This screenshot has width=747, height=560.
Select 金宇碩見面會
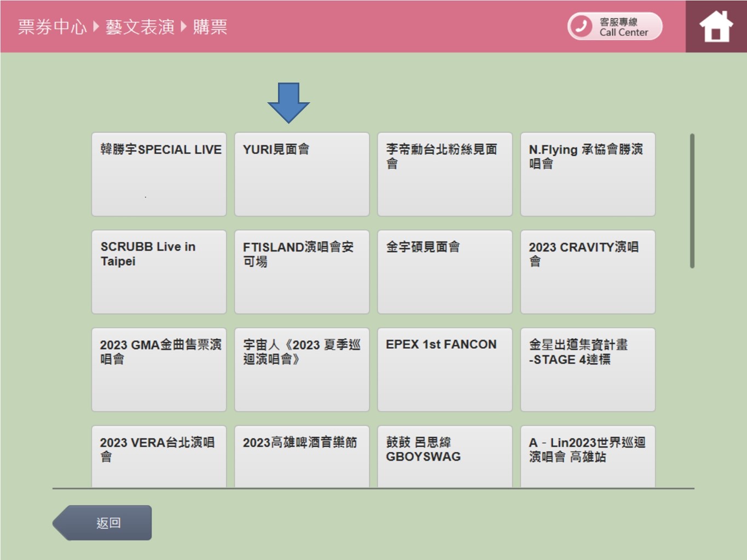tap(444, 271)
